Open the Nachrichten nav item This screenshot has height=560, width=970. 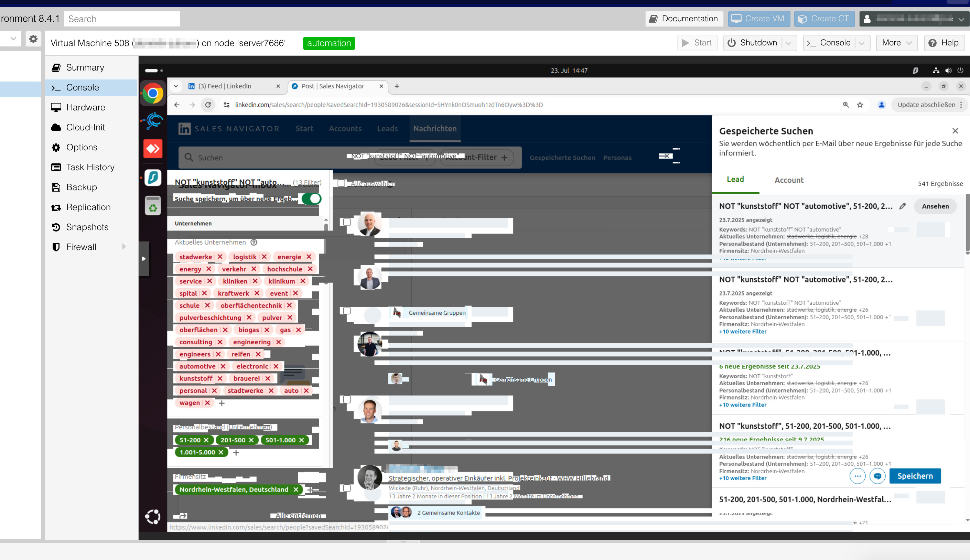tap(435, 128)
